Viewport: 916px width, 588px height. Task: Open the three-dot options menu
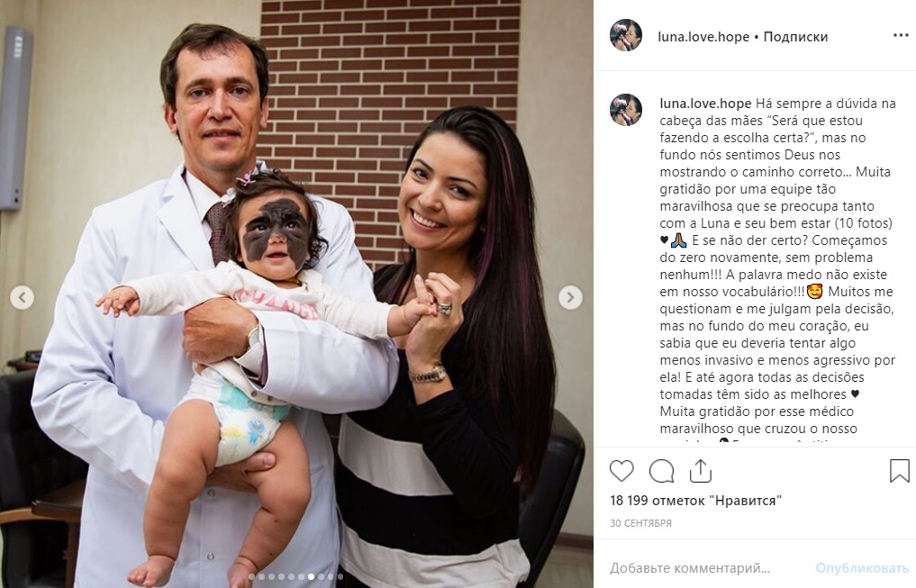[901, 36]
